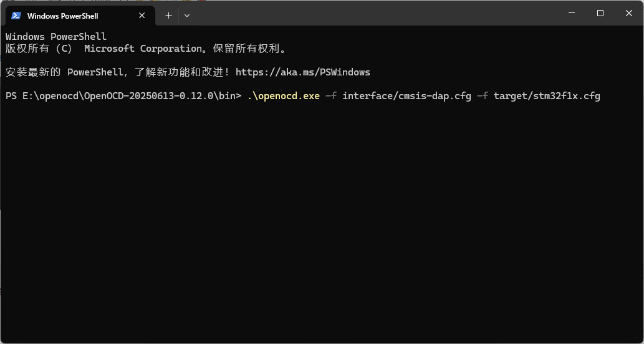Click the second -f flag before target
Viewport: 644px width, 344px height.
pyautogui.click(x=482, y=96)
